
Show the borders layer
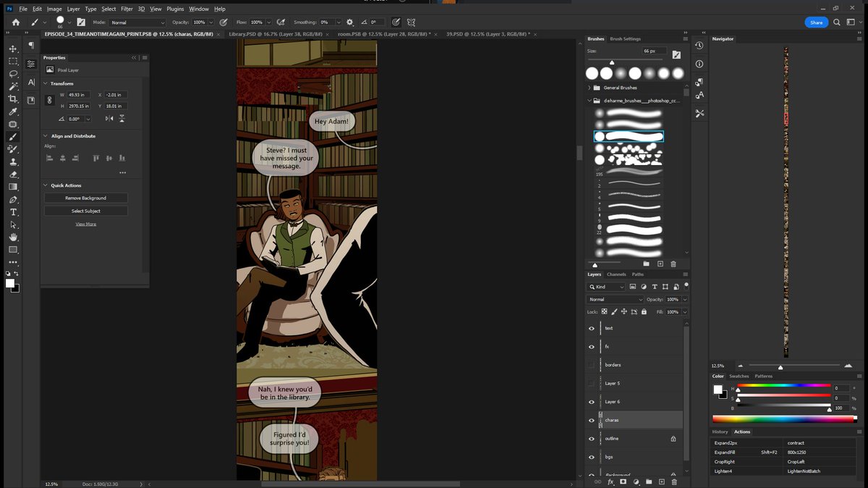click(x=592, y=365)
